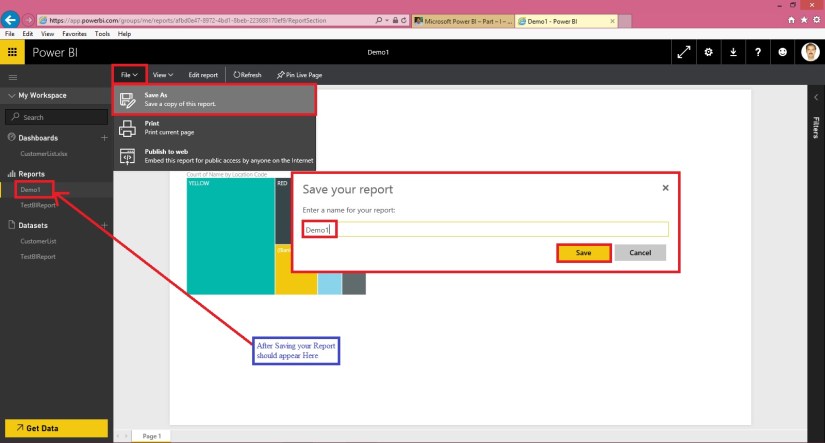Viewport: 825px width, 443px height.
Task: Open the browser Edit menu
Action: click(x=27, y=34)
